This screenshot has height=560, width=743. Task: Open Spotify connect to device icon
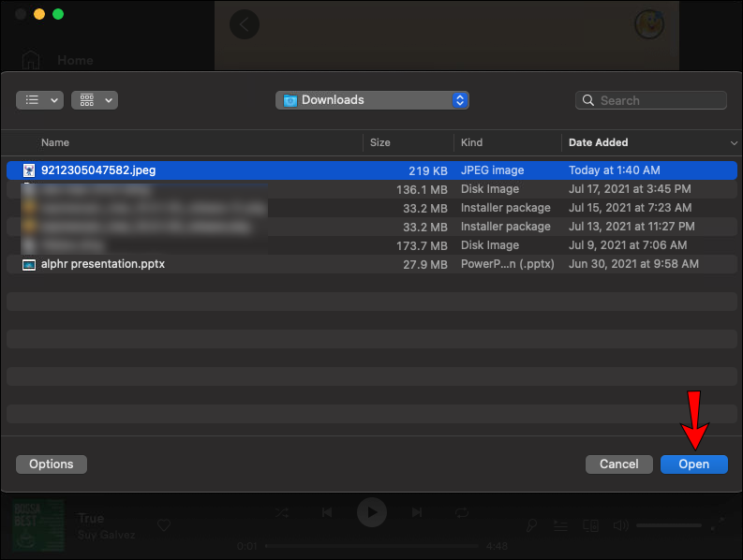tap(590, 525)
